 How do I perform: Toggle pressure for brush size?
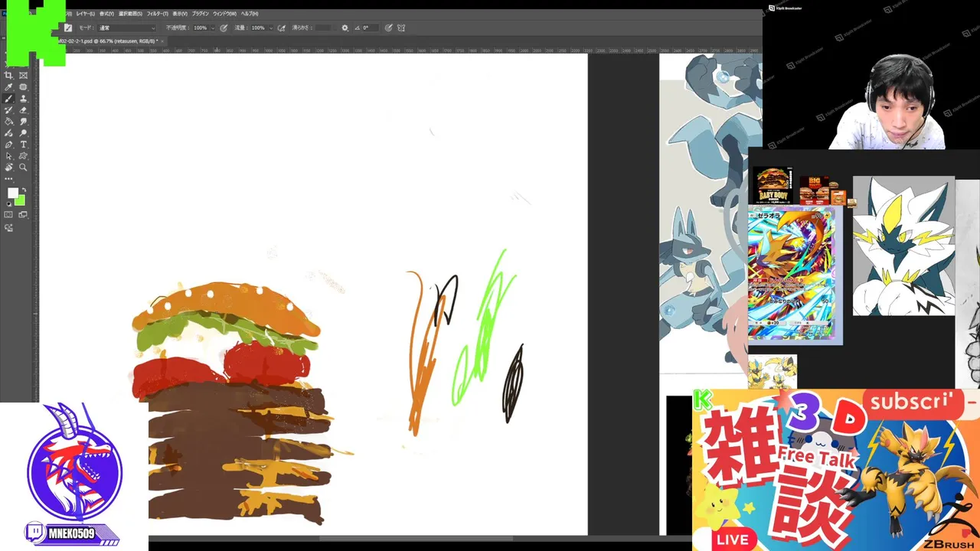coord(388,28)
